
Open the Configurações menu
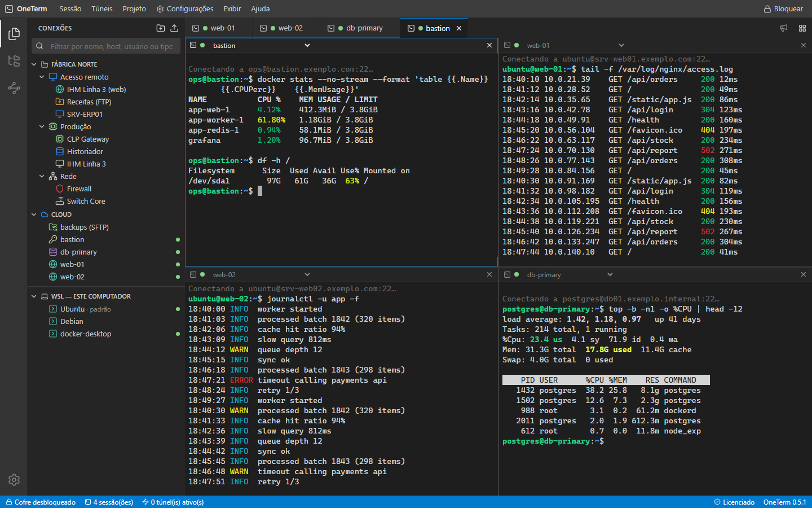pos(185,9)
